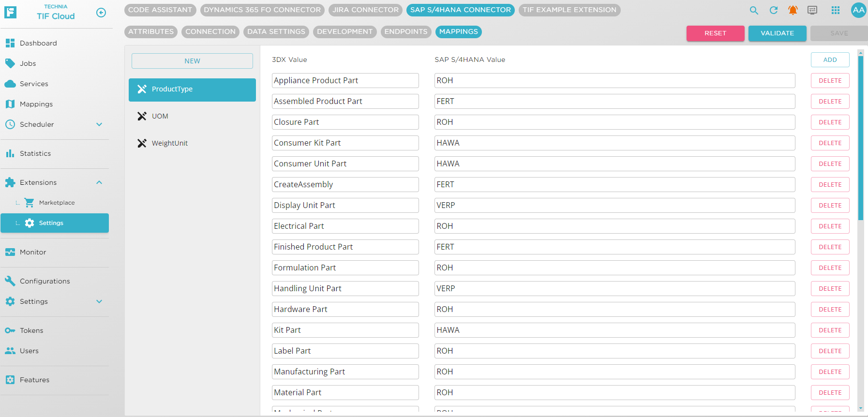The height and width of the screenshot is (417, 868).
Task: Switch to the Endpoints tab
Action: click(405, 32)
